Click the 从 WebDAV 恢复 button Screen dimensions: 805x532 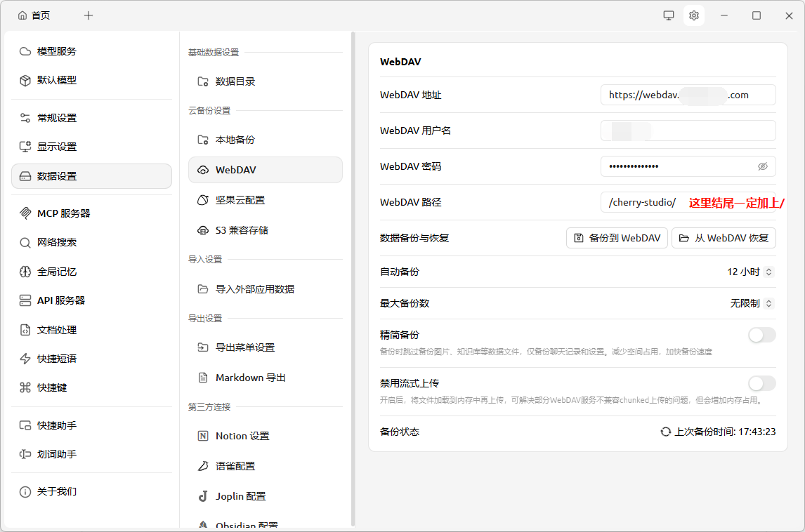pos(724,238)
